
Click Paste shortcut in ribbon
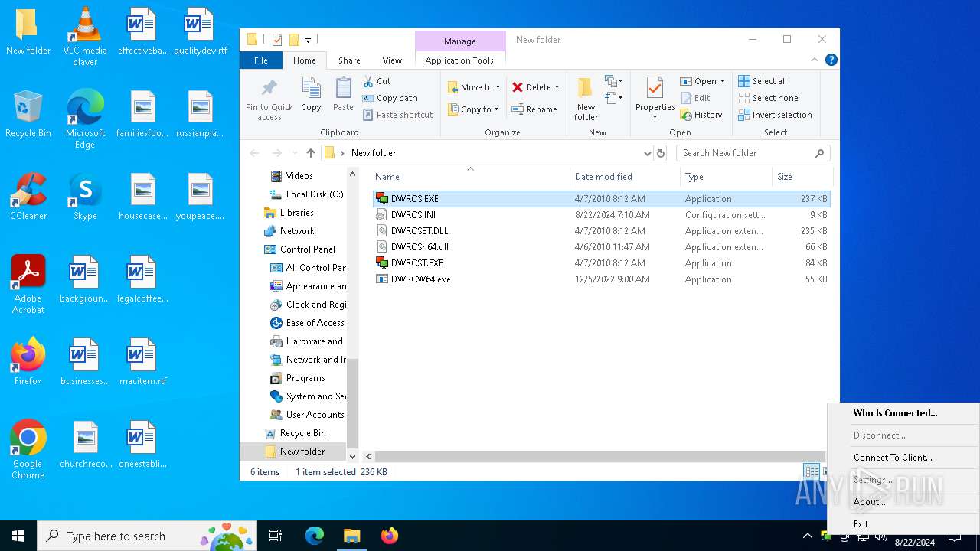pos(397,115)
